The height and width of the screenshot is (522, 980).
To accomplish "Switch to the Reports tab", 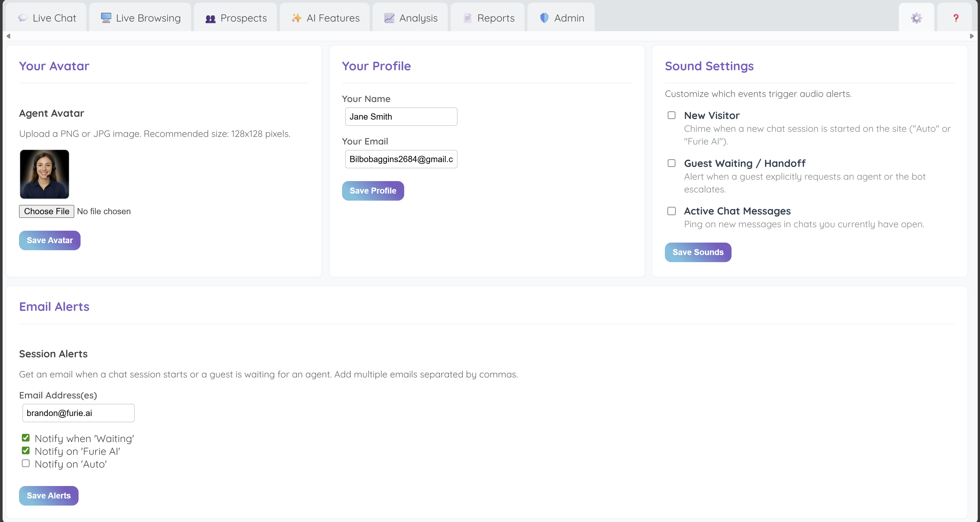I will tap(488, 18).
